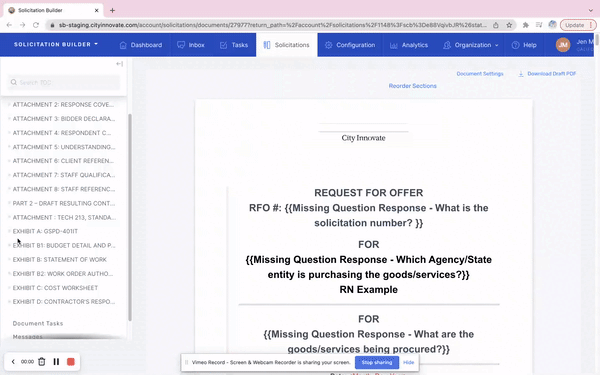Viewport: 600px width, 375px height.
Task: Open the browser tab list chevron
Action: 591,10
